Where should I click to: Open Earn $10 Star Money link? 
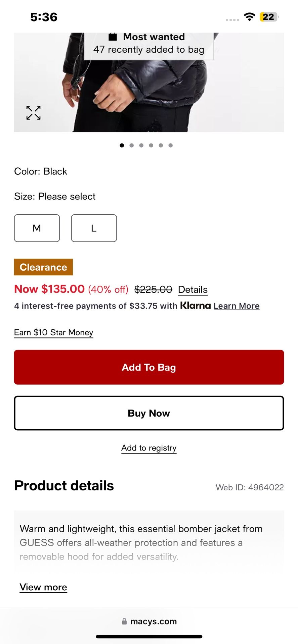53,332
